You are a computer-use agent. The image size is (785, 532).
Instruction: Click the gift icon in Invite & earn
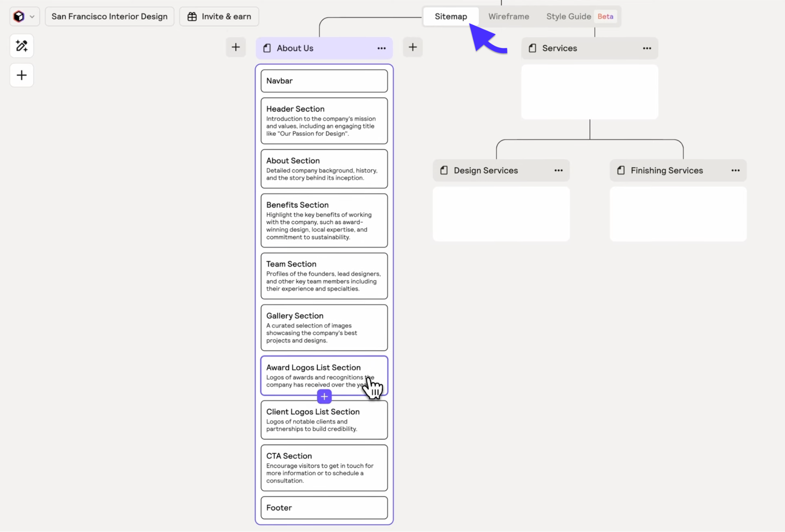click(x=192, y=16)
